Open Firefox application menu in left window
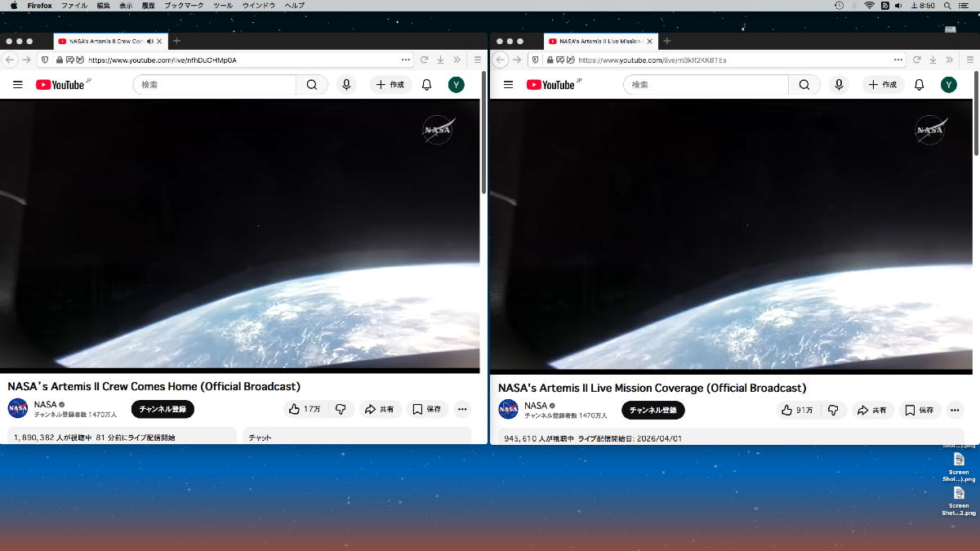 [478, 60]
